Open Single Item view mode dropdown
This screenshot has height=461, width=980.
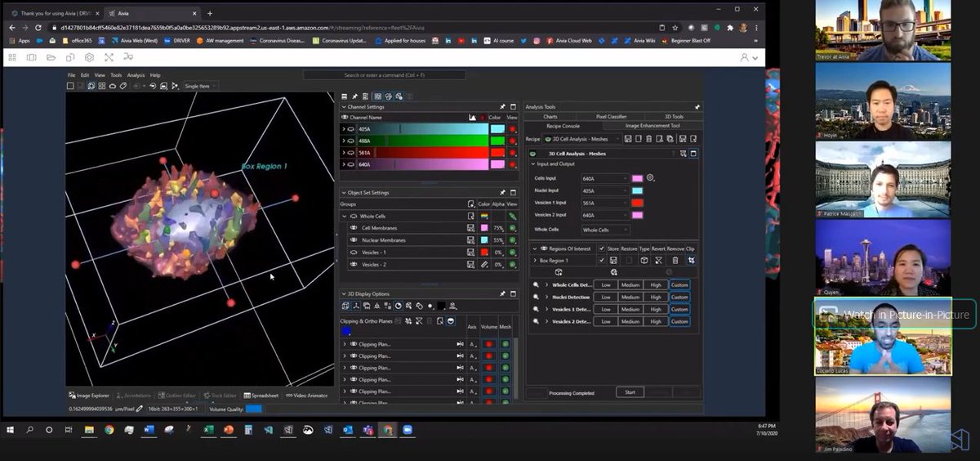point(199,86)
